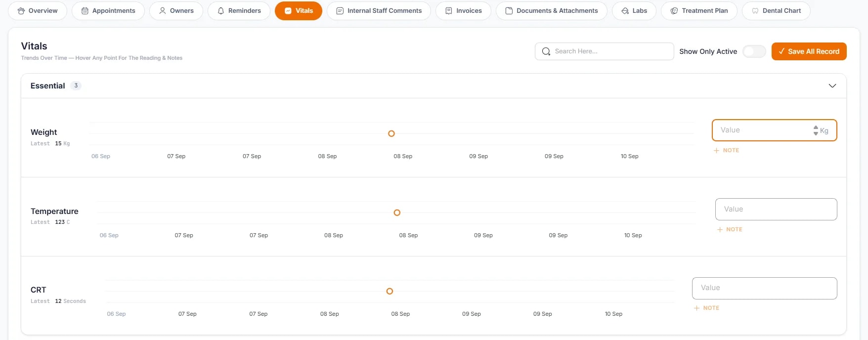Click the search magnifier icon
This screenshot has height=340, width=868.
tap(546, 51)
